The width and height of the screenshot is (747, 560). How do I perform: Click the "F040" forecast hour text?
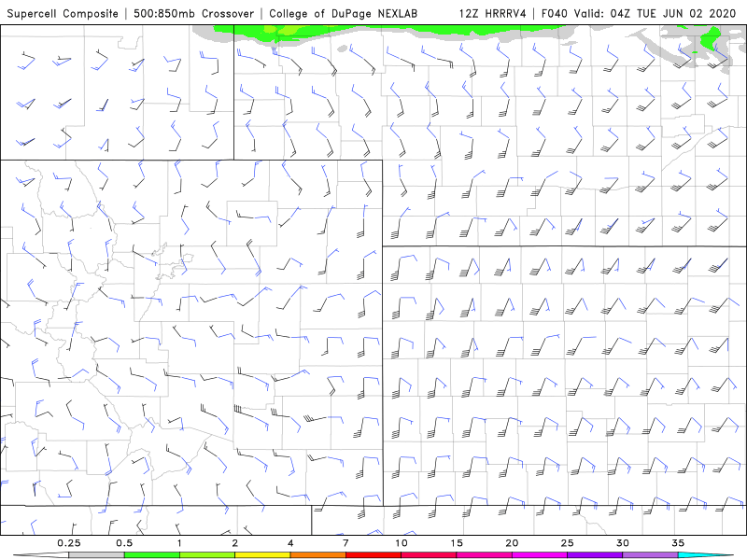point(555,13)
